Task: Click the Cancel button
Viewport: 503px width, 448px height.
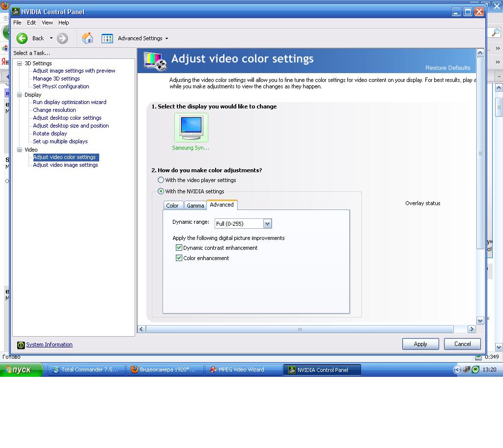Action: pyautogui.click(x=462, y=344)
